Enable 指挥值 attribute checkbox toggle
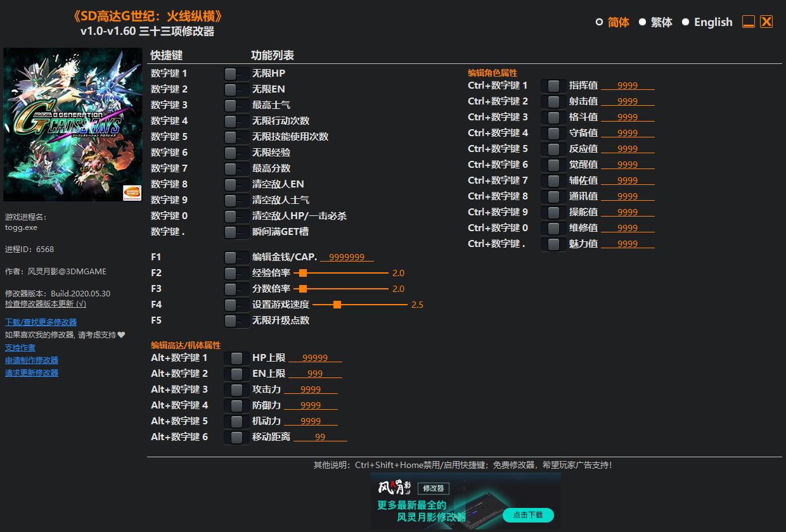Viewport: 786px width, 532px height. pos(553,85)
